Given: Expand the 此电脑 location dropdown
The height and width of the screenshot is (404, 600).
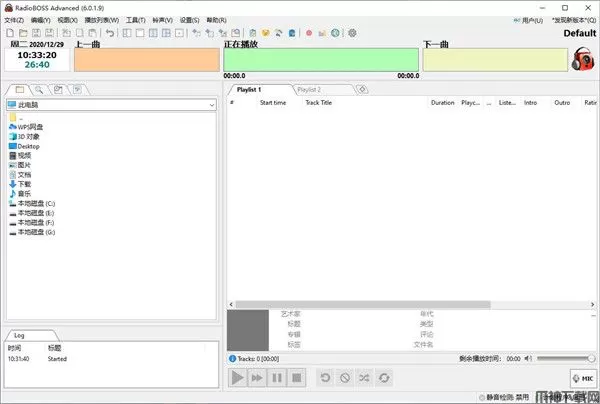Looking at the screenshot, I should click(x=213, y=104).
